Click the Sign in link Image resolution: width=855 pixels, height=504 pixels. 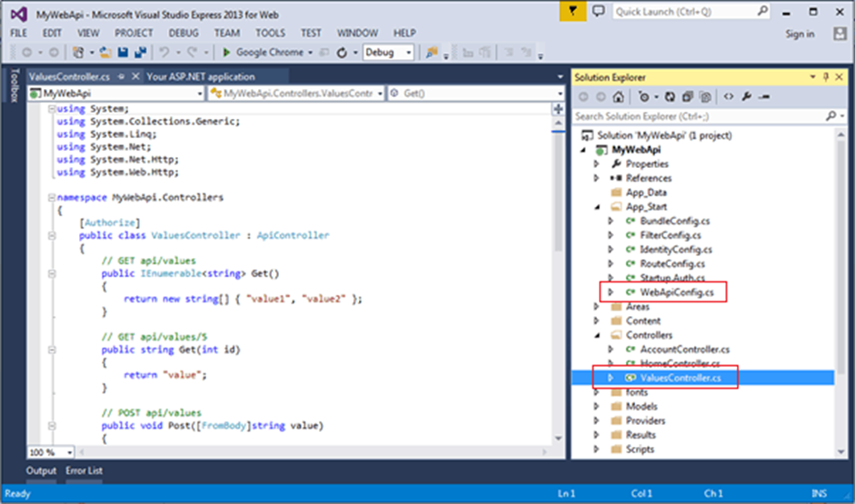point(800,34)
